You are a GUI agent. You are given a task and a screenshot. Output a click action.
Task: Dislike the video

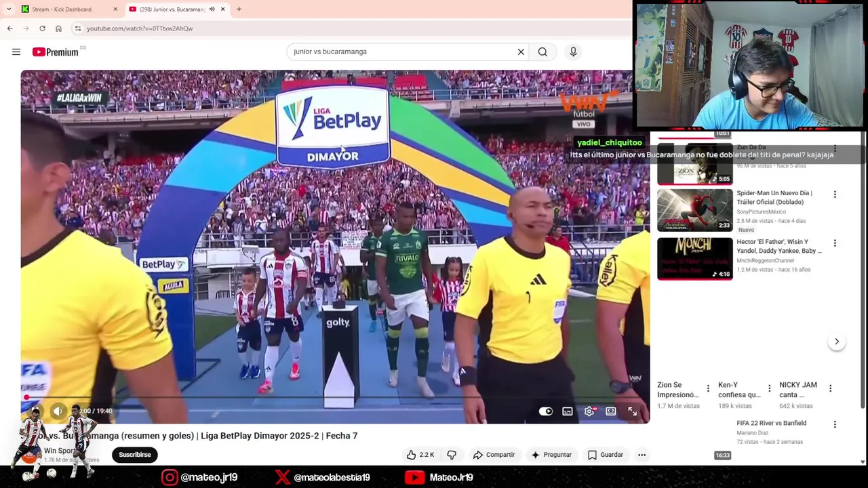tap(452, 455)
